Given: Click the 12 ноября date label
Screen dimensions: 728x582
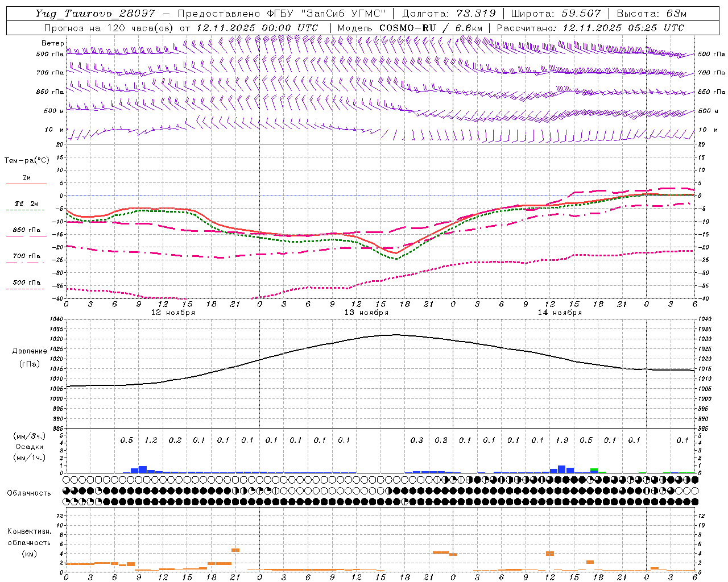Looking at the screenshot, I should [x=173, y=313].
